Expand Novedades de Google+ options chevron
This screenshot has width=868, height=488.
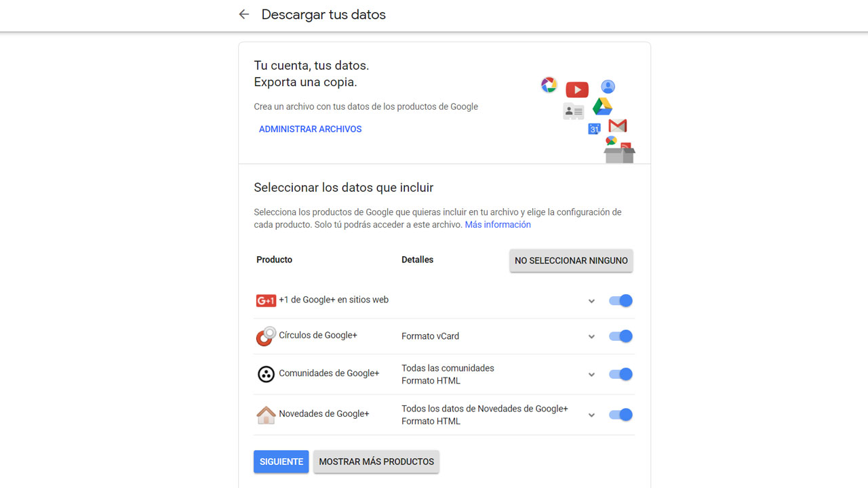pos(591,415)
